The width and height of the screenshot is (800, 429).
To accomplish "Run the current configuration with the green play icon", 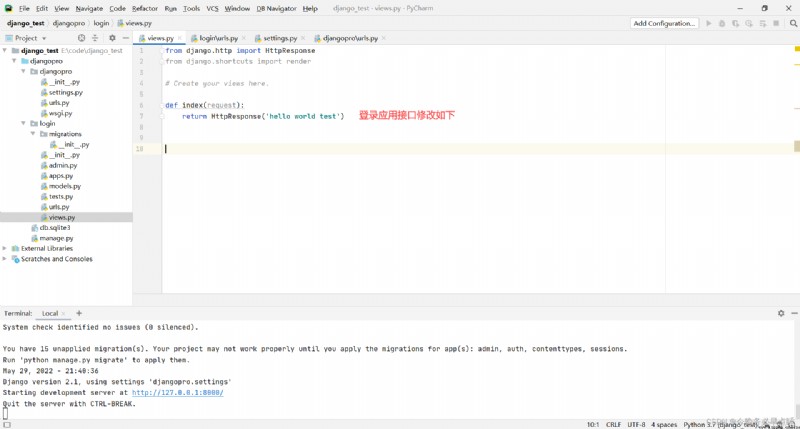I will [x=709, y=23].
